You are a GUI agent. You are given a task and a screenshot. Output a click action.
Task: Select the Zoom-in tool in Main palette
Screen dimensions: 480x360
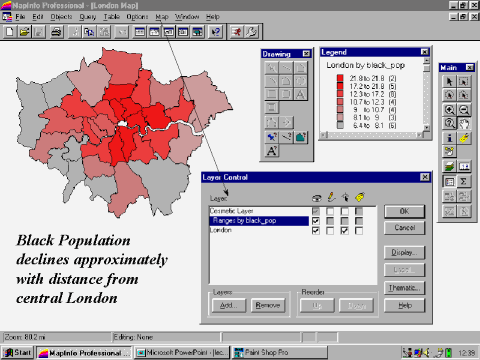pyautogui.click(x=449, y=110)
